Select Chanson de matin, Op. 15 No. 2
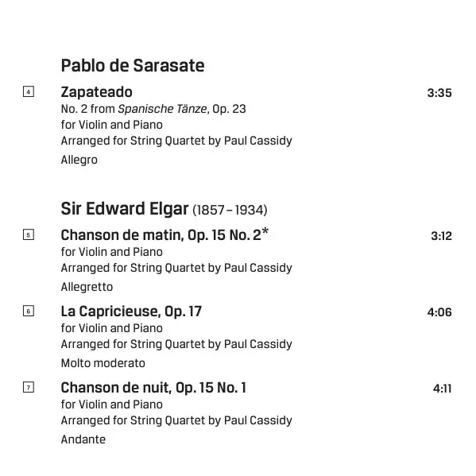Image resolution: width=476 pixels, height=476 pixels. pos(164,234)
